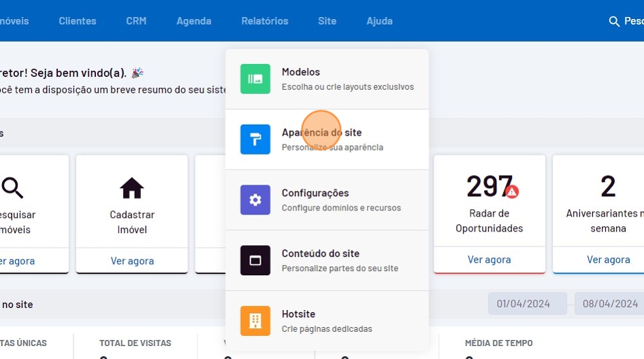Click the 08/04/2024 end date field
The image size is (644, 359).
(609, 304)
